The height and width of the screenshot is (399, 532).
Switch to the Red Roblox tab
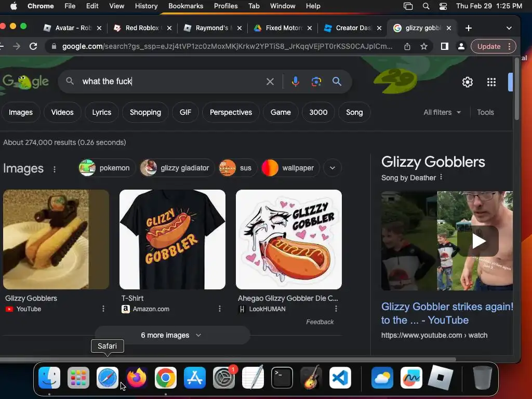[x=143, y=28]
